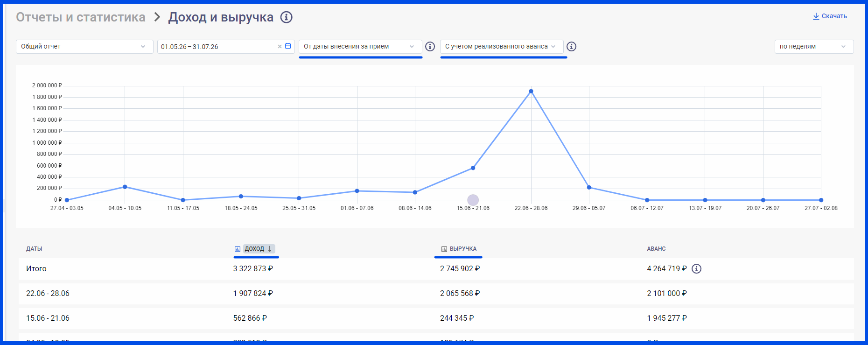The image size is (868, 345).
Task: Click the Скачать download link
Action: pyautogui.click(x=830, y=16)
